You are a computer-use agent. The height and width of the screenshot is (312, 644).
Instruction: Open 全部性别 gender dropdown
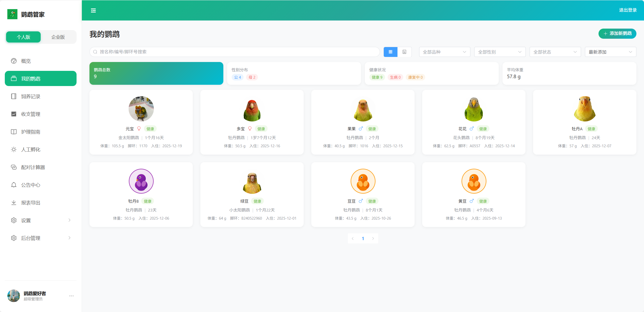[500, 52]
